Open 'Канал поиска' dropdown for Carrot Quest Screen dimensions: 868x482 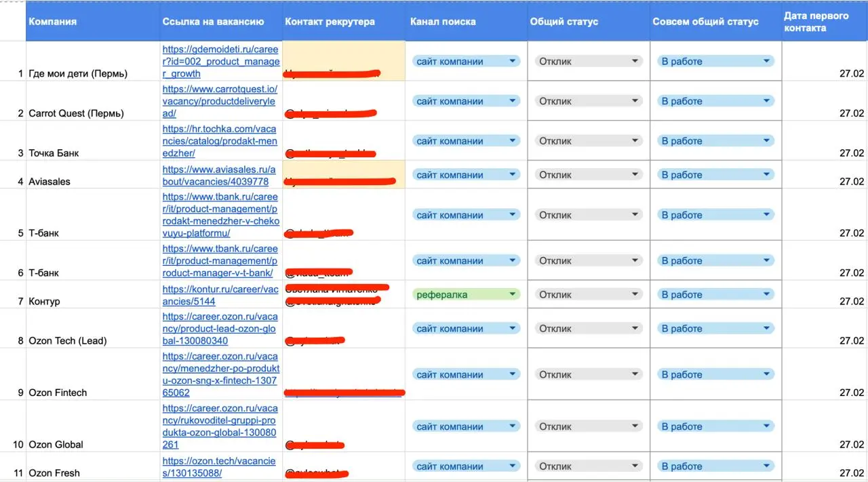pos(466,101)
